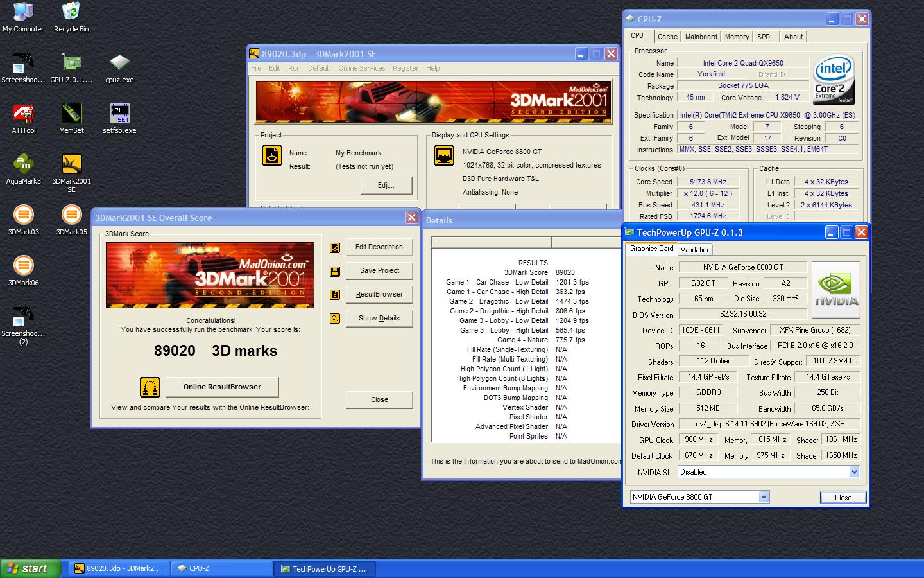Click the Project icon in 3DMark2001 window

point(272,156)
